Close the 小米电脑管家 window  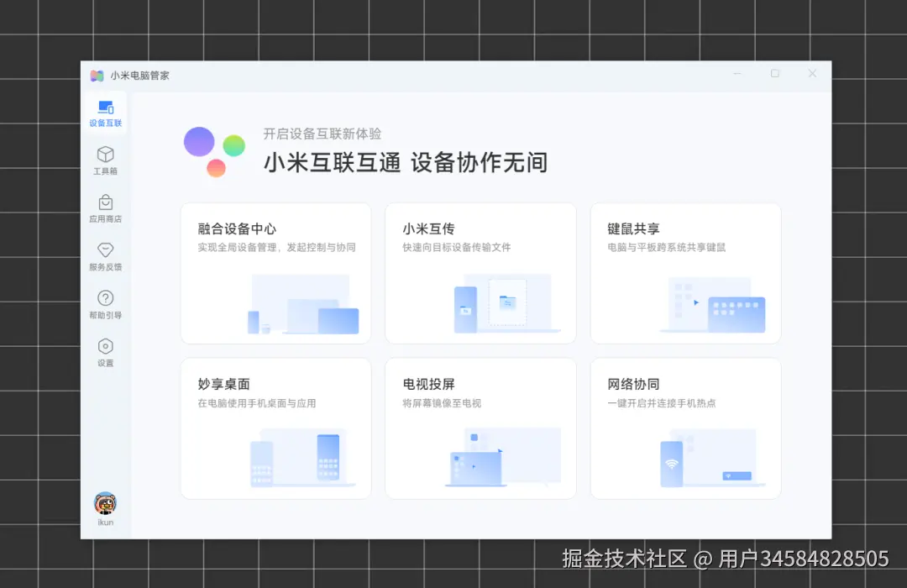(x=812, y=74)
